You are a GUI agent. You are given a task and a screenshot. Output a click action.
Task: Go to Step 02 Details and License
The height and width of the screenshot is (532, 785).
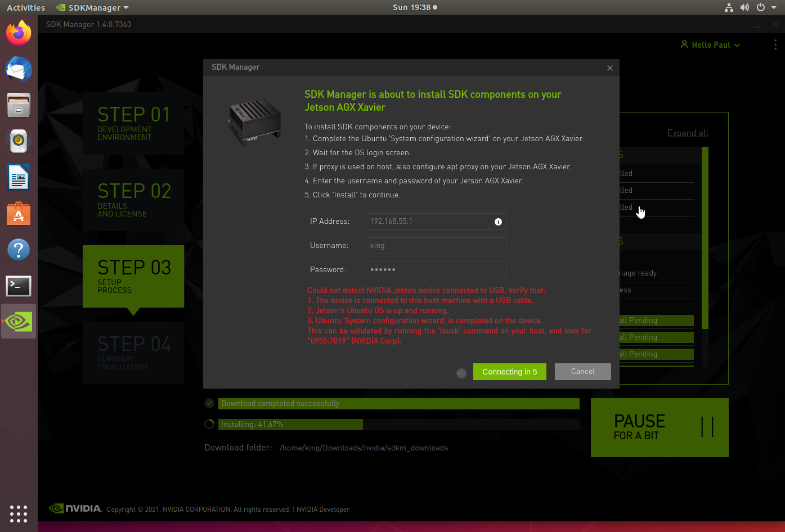pos(133,200)
